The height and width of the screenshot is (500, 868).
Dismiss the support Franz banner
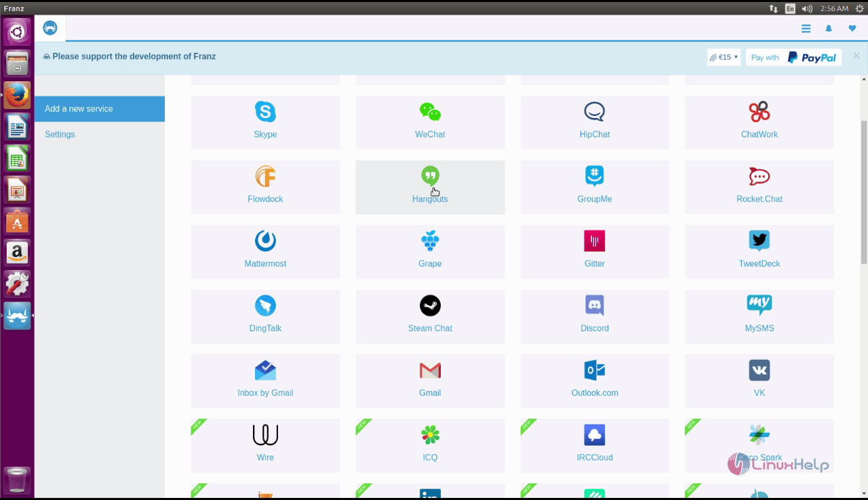[856, 56]
